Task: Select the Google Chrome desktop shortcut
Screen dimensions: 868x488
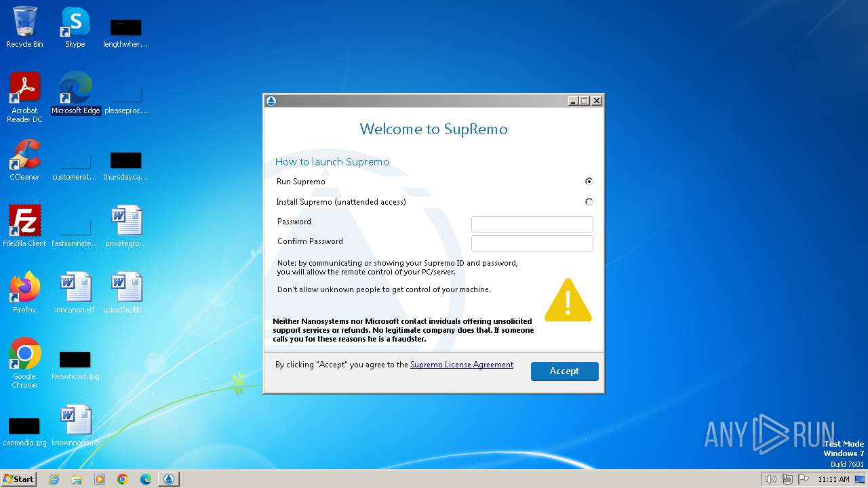Action: pyautogui.click(x=24, y=363)
